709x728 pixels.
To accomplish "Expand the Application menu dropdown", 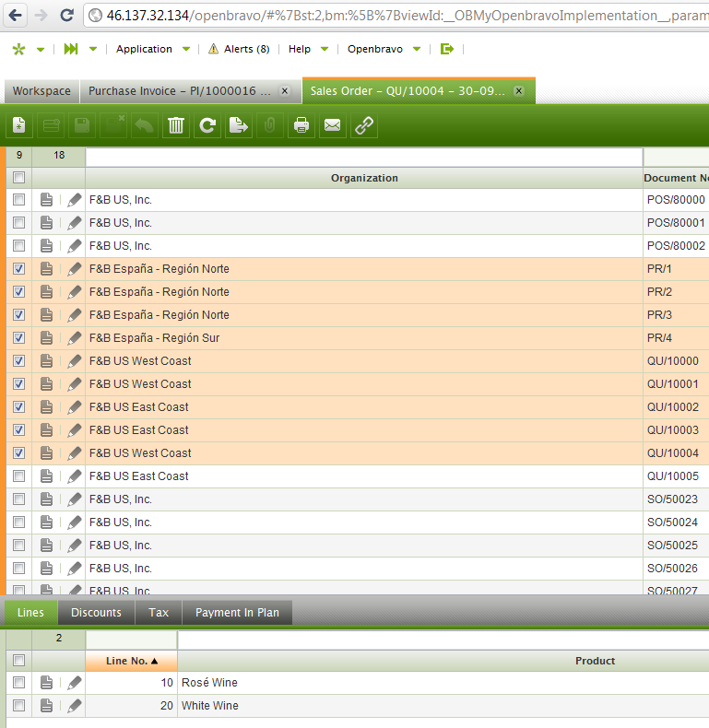I will (x=153, y=49).
